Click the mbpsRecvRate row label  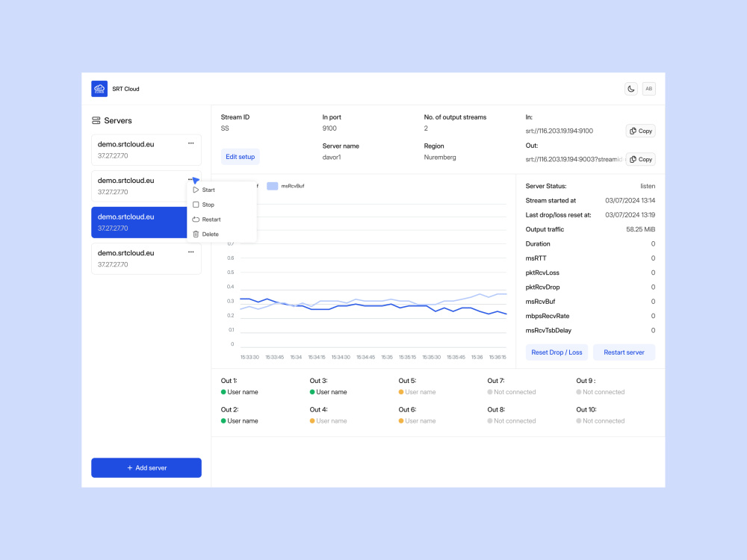pos(548,316)
